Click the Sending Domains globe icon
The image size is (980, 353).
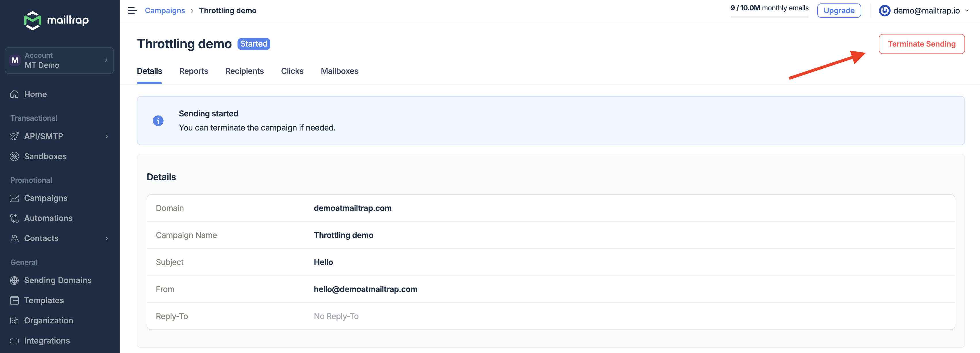point(14,280)
